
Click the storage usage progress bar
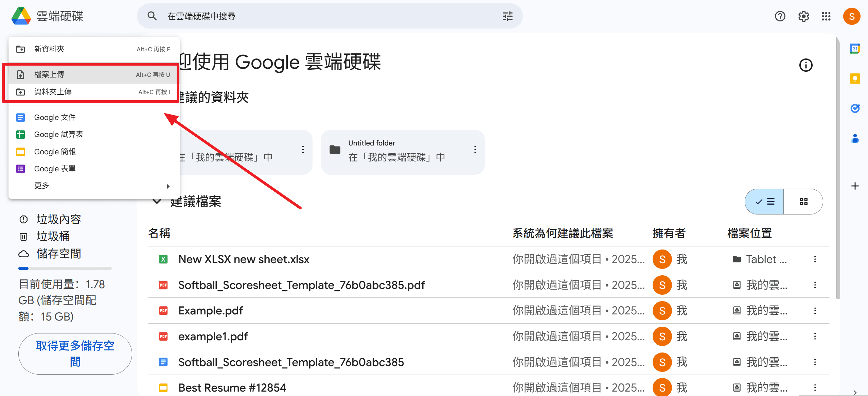click(65, 269)
